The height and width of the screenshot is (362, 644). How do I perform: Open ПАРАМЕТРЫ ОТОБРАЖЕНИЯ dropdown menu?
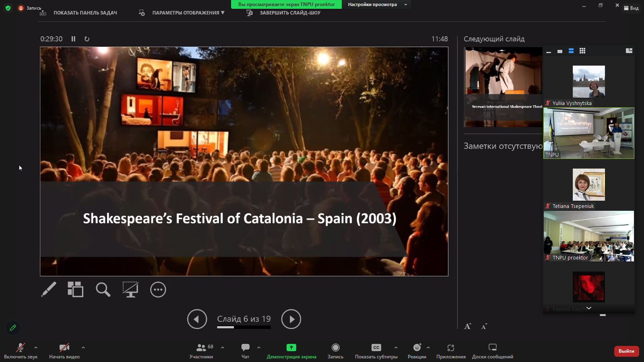pyautogui.click(x=188, y=13)
